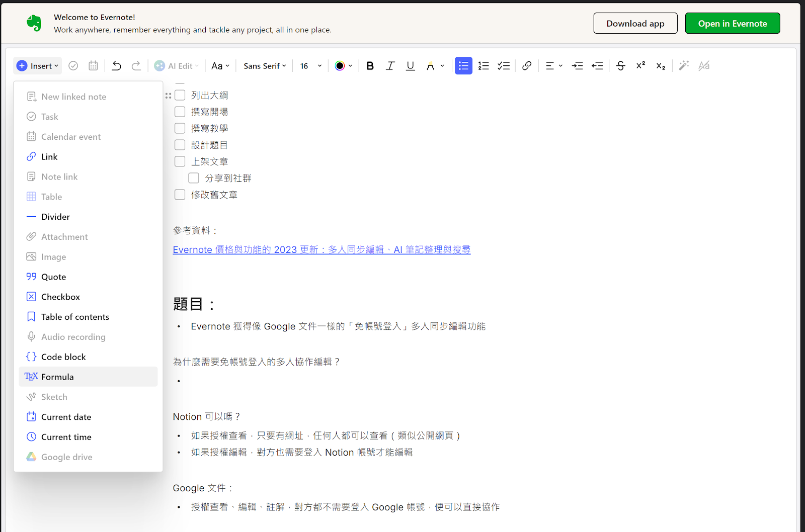
Task: Click the line Google 文件：
Action: 204,488
